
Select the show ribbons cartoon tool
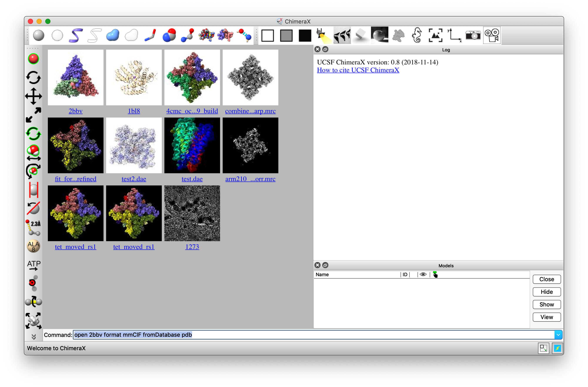point(75,35)
